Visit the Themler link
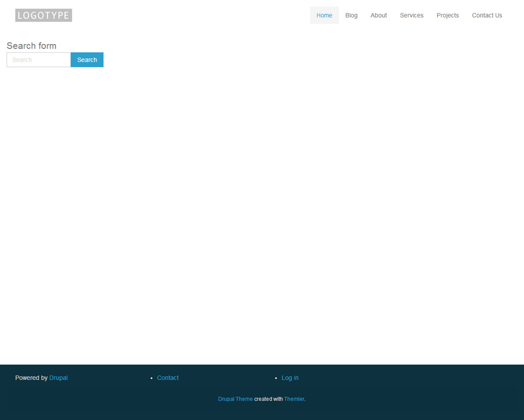Screen dimensions: 524x420 [294, 399]
